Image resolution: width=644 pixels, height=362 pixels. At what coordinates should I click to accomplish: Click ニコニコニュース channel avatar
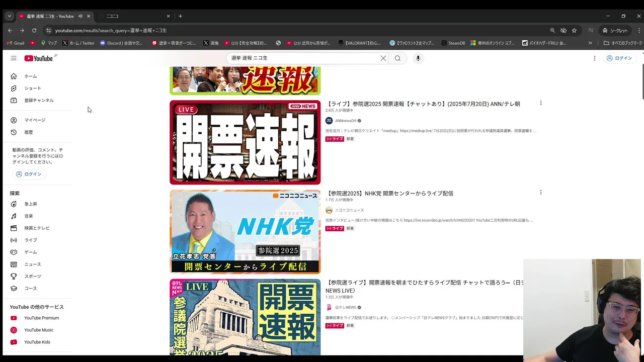329,210
